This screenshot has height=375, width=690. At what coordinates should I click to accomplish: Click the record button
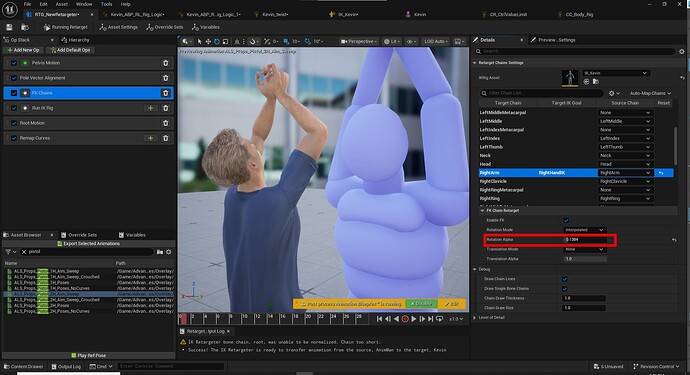(405, 319)
